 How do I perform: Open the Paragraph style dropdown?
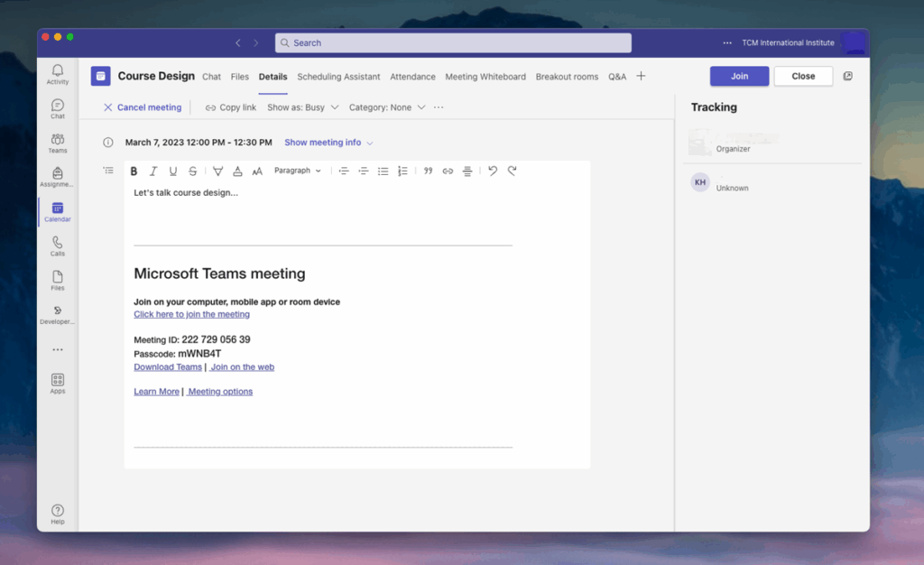point(297,171)
